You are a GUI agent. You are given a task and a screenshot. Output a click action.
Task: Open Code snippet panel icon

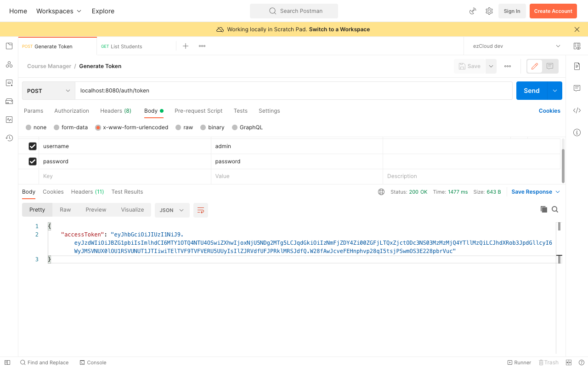pyautogui.click(x=577, y=110)
